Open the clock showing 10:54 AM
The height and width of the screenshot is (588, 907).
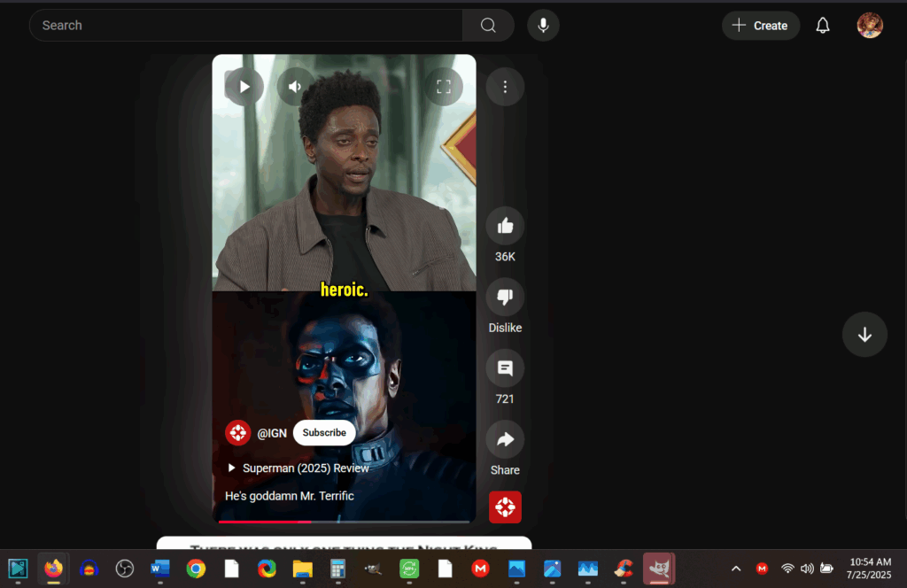pyautogui.click(x=870, y=569)
